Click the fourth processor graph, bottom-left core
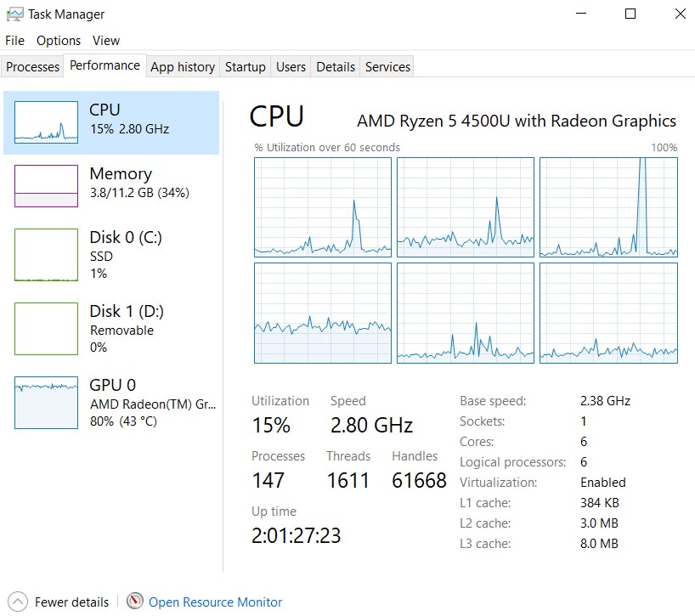This screenshot has width=695, height=616. [323, 314]
